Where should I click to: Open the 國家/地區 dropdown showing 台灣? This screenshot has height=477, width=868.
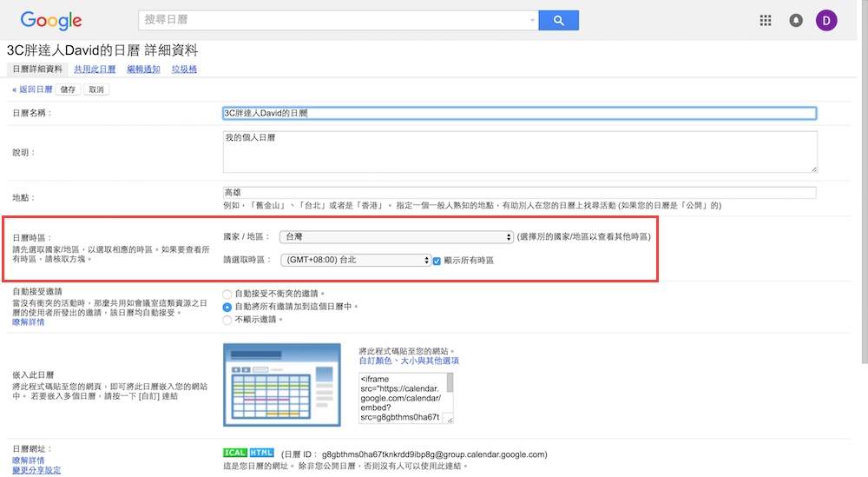coord(397,237)
